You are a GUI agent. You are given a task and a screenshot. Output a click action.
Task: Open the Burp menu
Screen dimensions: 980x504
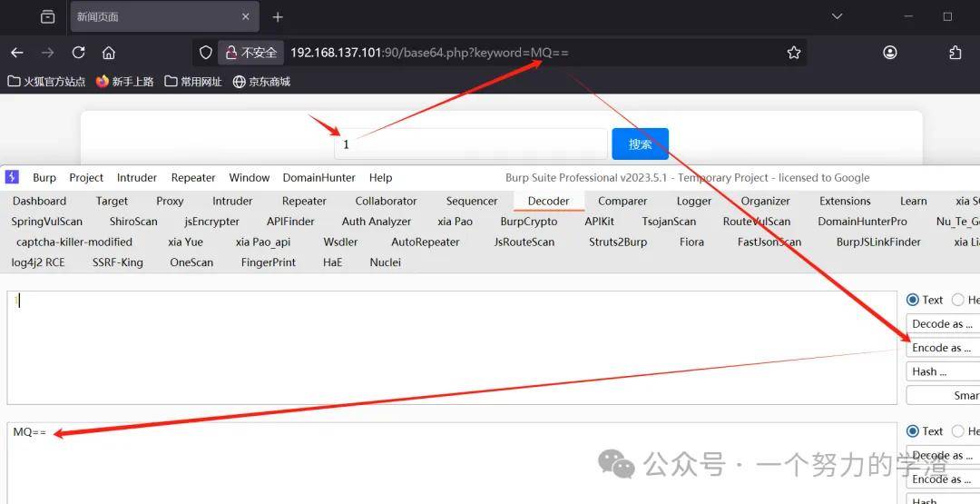(44, 178)
